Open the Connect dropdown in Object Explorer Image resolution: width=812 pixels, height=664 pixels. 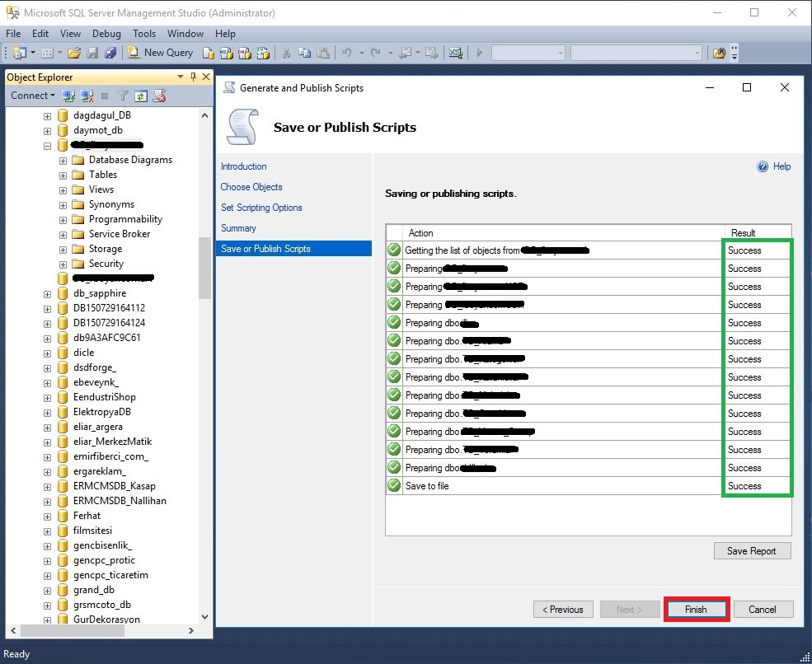pos(33,96)
